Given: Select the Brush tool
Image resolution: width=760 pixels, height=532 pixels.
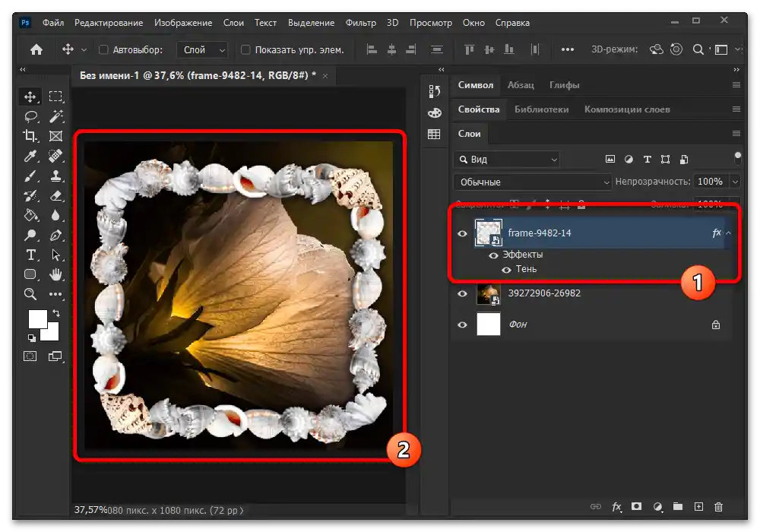Looking at the screenshot, I should point(31,176).
